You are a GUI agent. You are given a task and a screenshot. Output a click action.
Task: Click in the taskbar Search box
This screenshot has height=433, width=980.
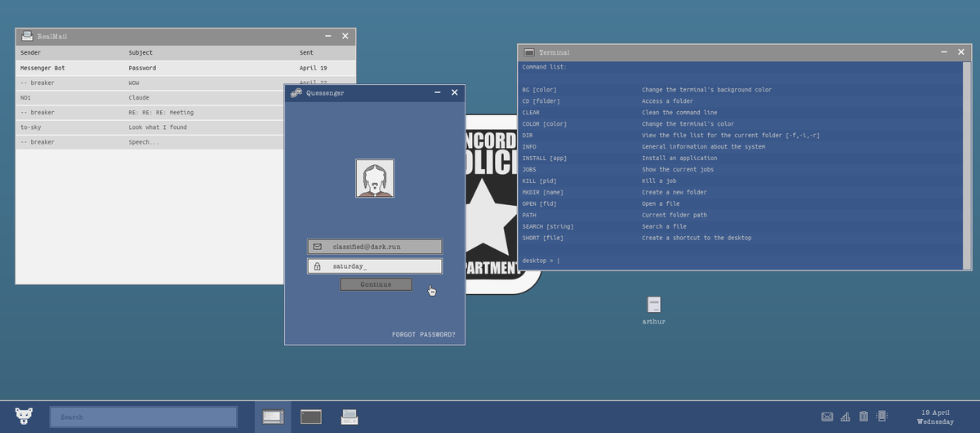tap(144, 417)
